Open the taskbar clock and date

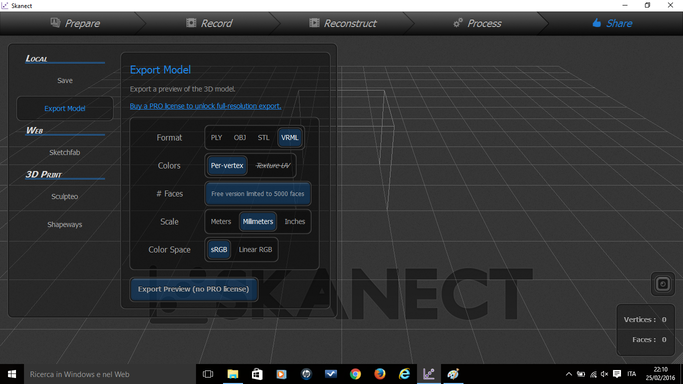pyautogui.click(x=660, y=374)
